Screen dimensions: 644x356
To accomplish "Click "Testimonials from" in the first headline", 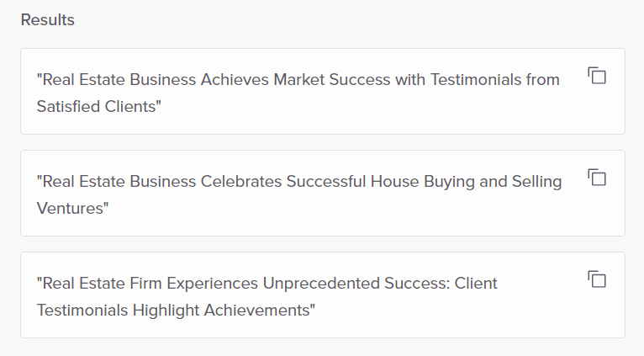I will point(495,80).
